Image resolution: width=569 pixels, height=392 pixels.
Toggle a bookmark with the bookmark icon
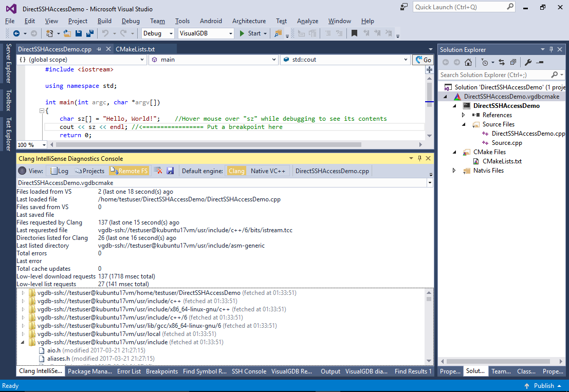pyautogui.click(x=355, y=33)
